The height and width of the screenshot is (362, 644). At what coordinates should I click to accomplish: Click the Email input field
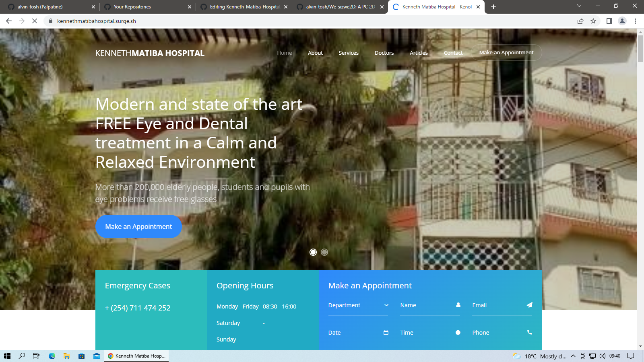[x=502, y=305]
